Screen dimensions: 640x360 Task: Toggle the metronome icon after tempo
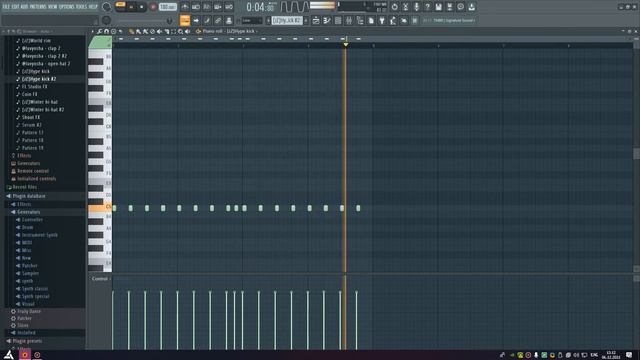185,7
